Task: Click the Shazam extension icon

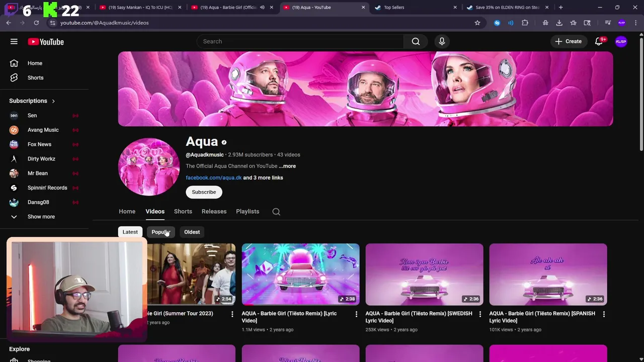Action: pyautogui.click(x=497, y=23)
